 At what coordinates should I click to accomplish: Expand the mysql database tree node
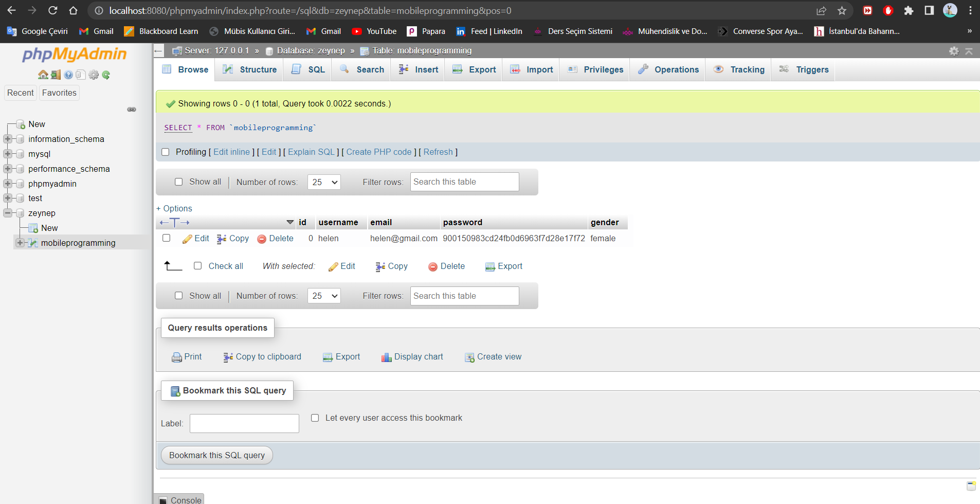coord(7,154)
